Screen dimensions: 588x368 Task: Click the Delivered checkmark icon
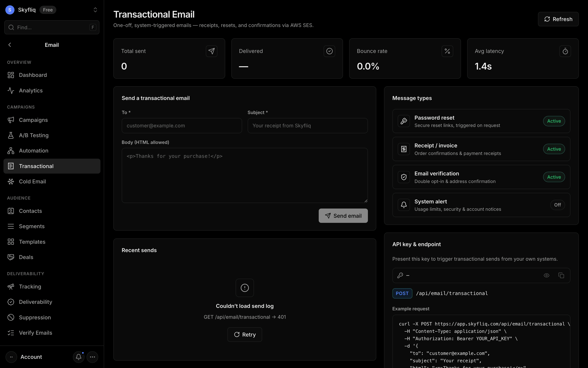pyautogui.click(x=329, y=51)
